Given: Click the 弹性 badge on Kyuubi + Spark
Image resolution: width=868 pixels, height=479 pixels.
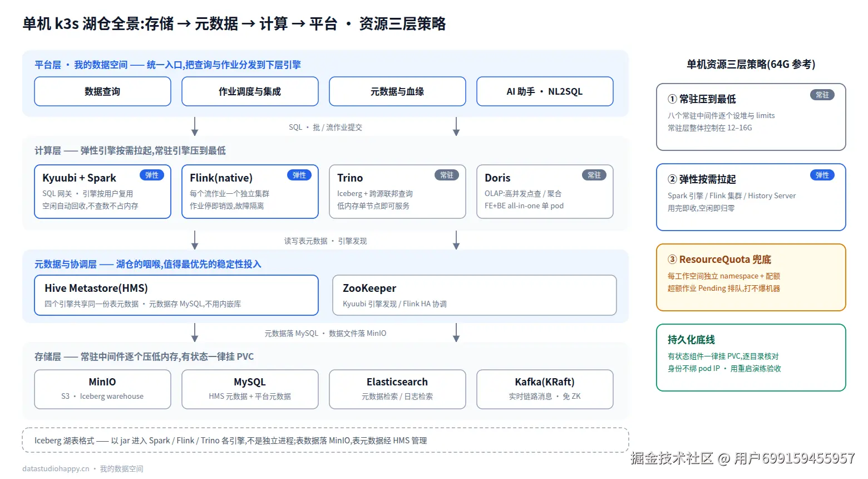Looking at the screenshot, I should (x=151, y=175).
